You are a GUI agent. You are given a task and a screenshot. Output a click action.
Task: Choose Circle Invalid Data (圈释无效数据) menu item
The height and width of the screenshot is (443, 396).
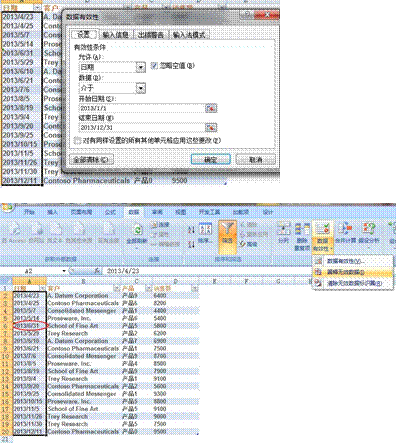point(353,272)
